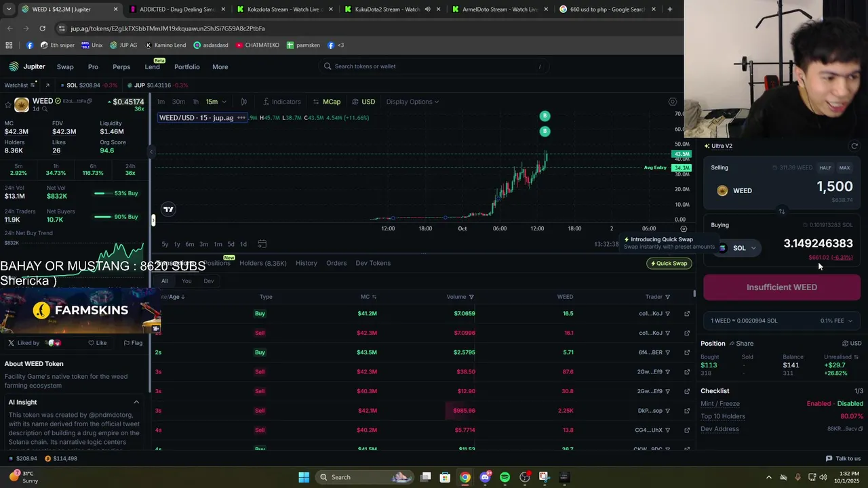This screenshot has height=488, width=868.
Task: Open chart settings gear icon
Action: [x=672, y=102]
